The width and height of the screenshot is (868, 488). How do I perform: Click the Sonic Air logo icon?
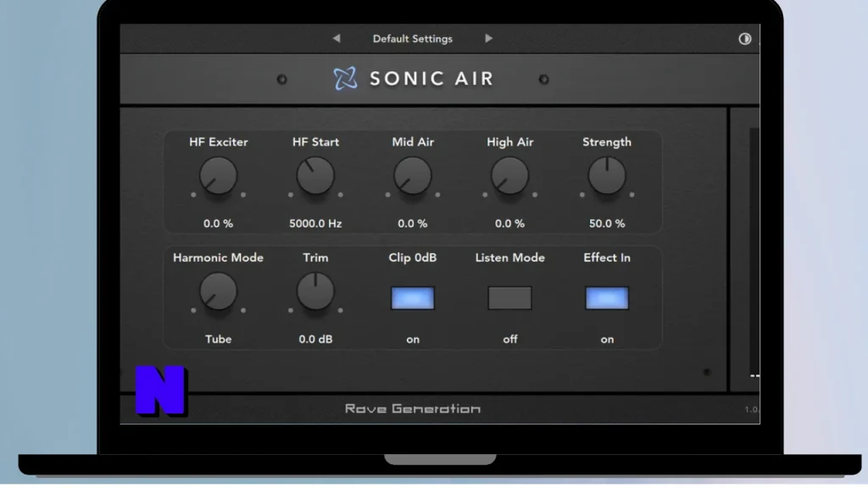tap(345, 79)
